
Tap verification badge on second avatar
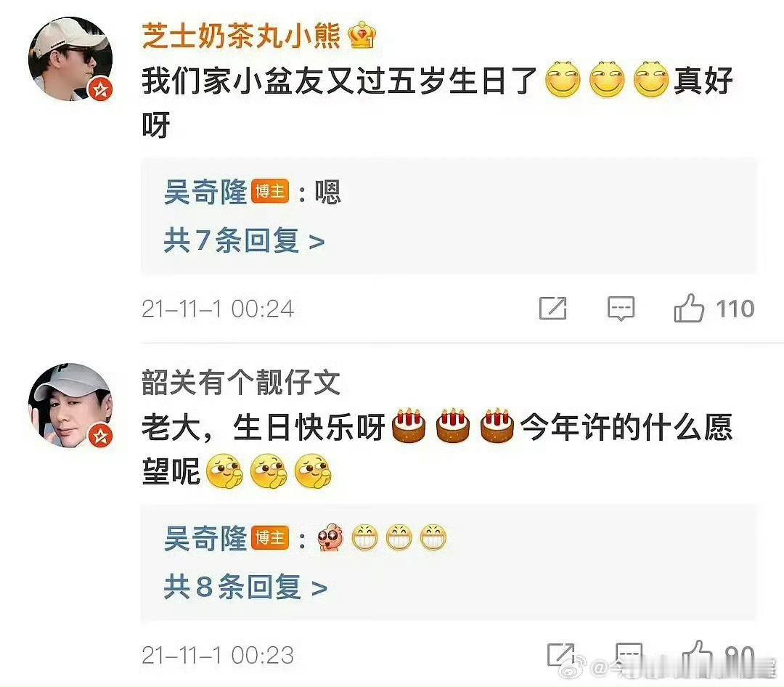pos(100,436)
